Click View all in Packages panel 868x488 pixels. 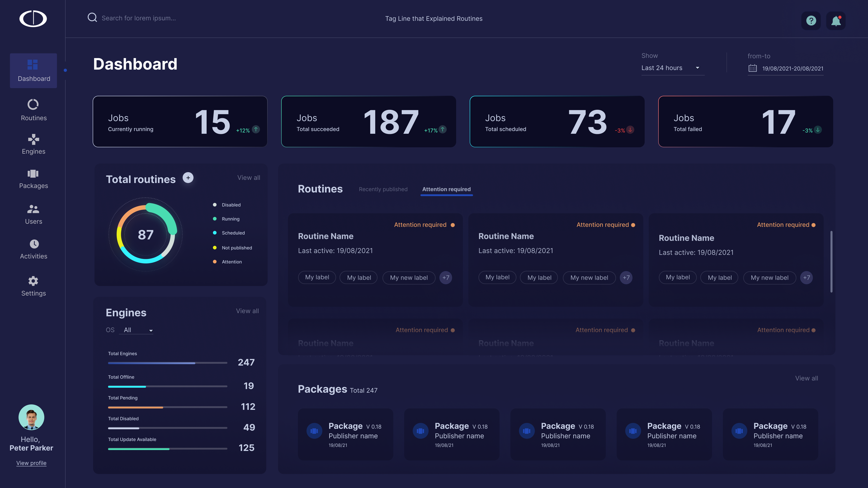click(806, 378)
